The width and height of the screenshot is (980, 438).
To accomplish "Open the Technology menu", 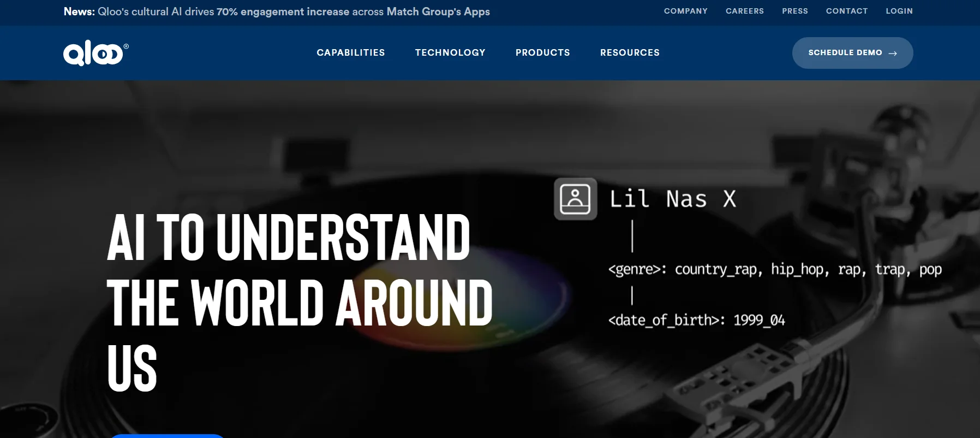I will (x=450, y=52).
